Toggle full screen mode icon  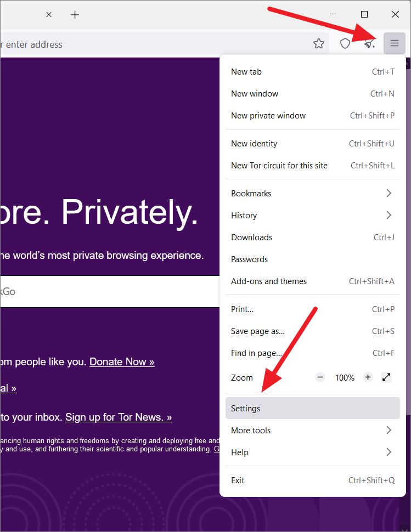pyautogui.click(x=386, y=377)
